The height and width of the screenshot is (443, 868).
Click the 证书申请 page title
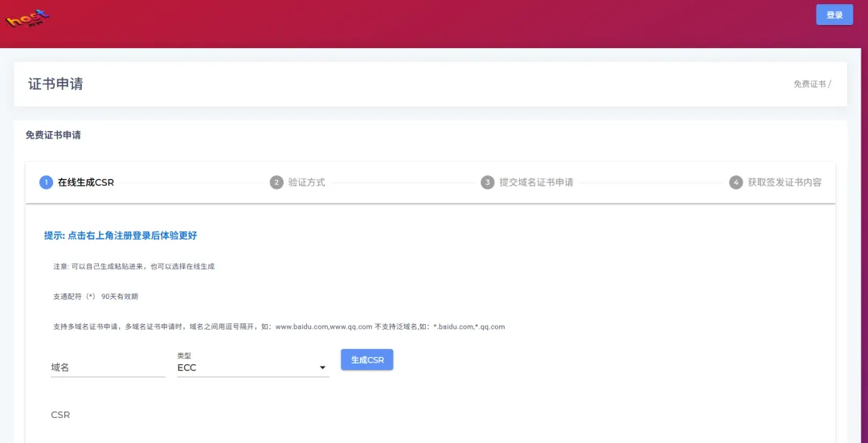click(55, 84)
